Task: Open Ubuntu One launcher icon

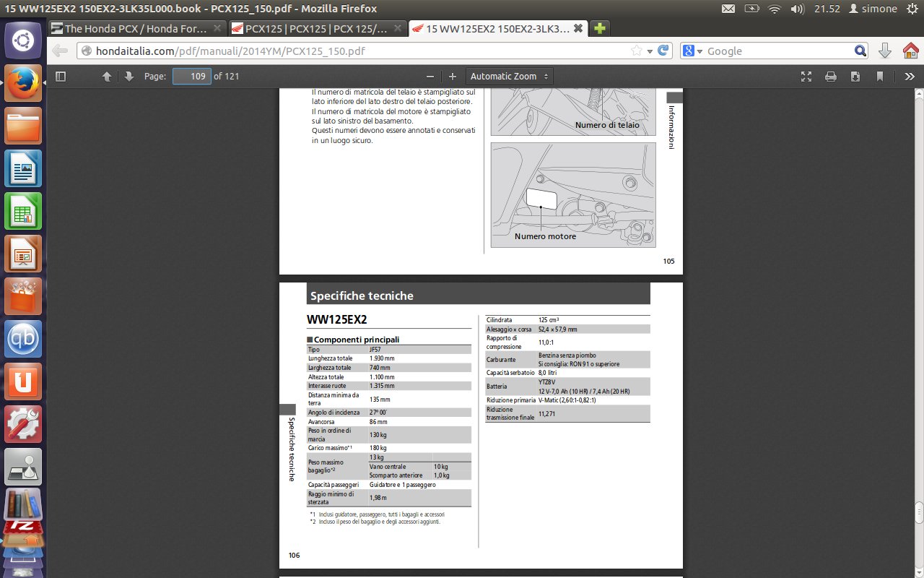Action: click(24, 381)
